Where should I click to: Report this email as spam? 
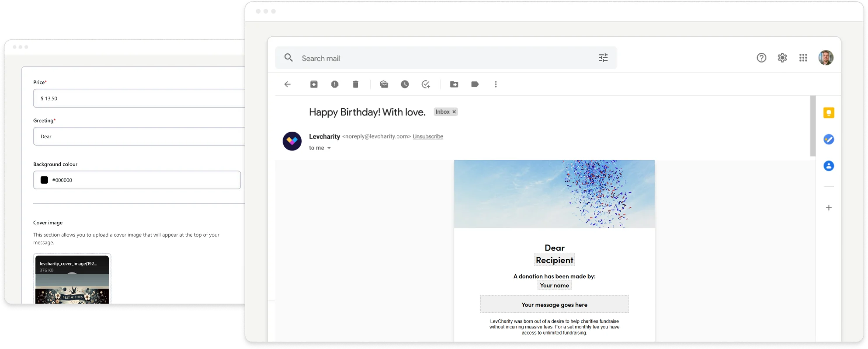tap(335, 84)
